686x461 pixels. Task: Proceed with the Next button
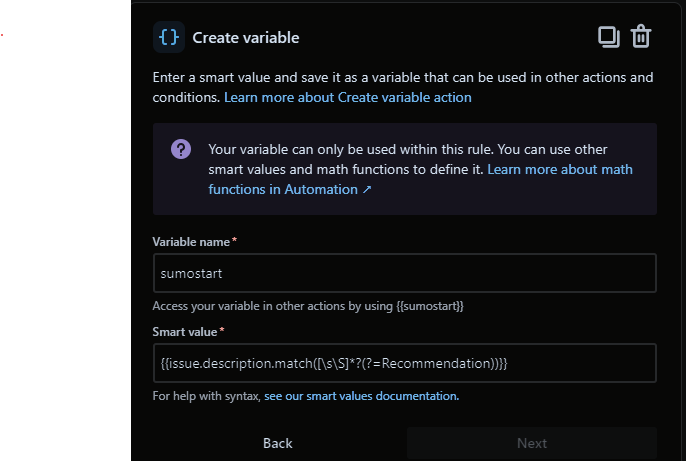[x=532, y=443]
